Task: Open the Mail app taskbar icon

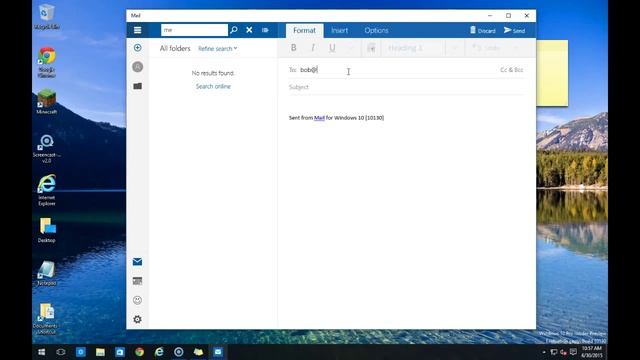Action: coord(218,352)
